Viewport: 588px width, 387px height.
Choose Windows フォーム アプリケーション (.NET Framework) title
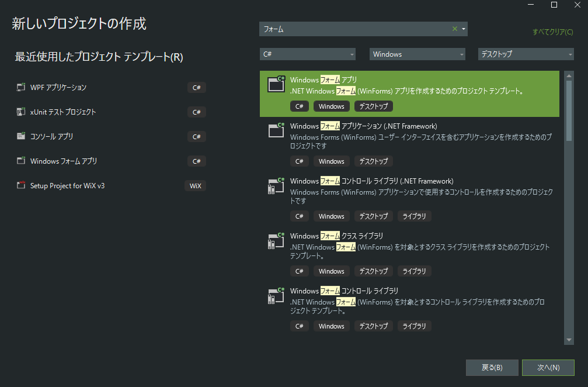pos(363,126)
